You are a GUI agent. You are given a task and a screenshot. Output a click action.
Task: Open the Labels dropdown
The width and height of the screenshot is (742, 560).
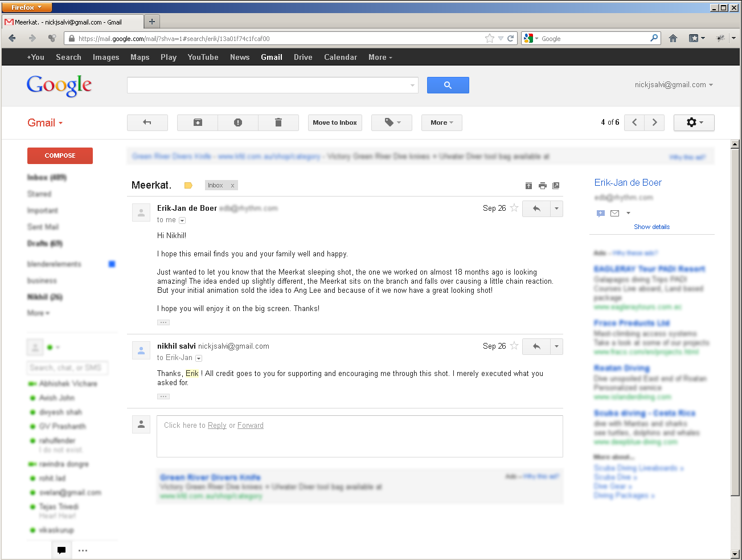point(392,122)
